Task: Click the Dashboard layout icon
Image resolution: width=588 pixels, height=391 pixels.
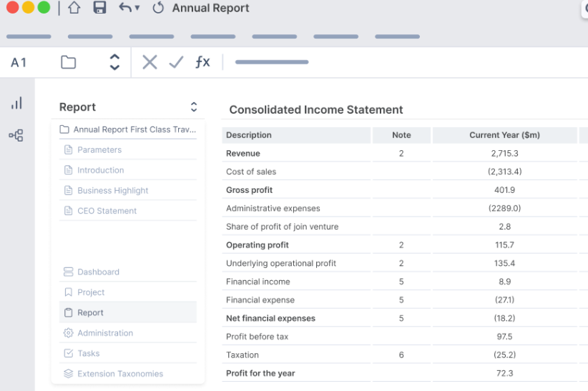Action: (68, 272)
